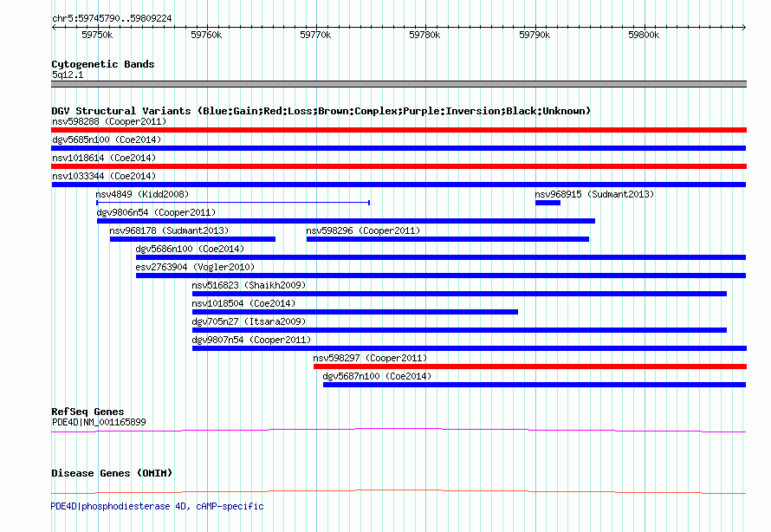The width and height of the screenshot is (771, 532).
Task: Select the nsv968915 (Sudmant2013) short bar
Action: (x=547, y=203)
